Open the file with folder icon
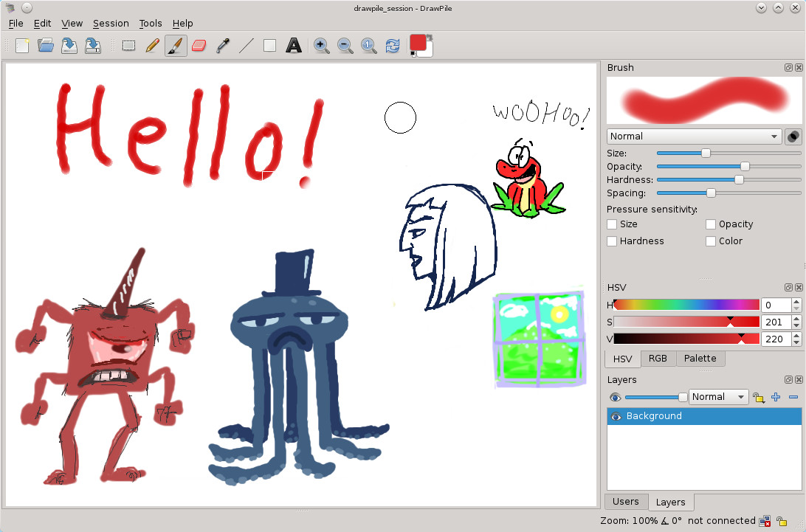806x532 pixels. tap(46, 46)
